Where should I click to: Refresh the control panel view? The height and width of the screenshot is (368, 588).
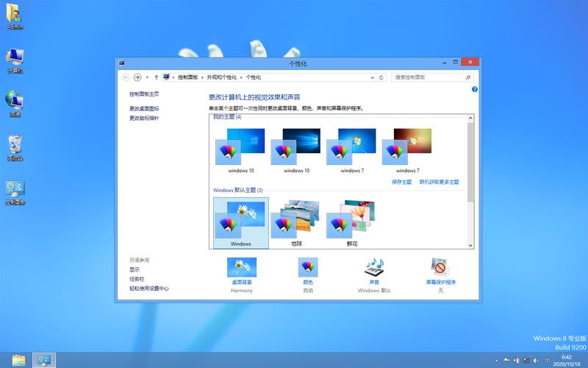(381, 77)
